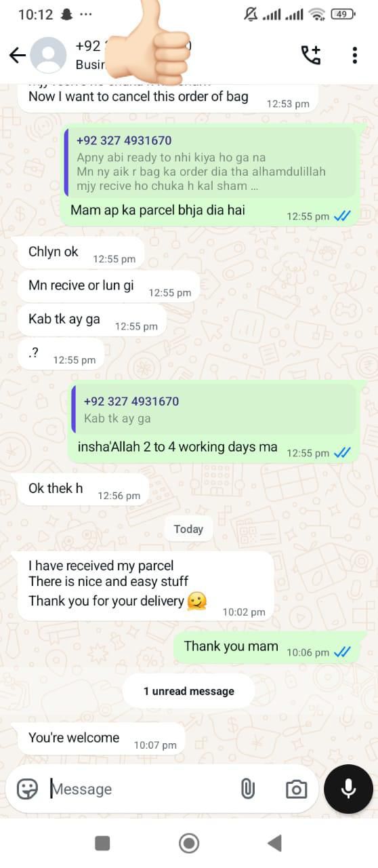The width and height of the screenshot is (378, 868).
Task: Tap the 'Today' date chip
Action: coord(188,529)
